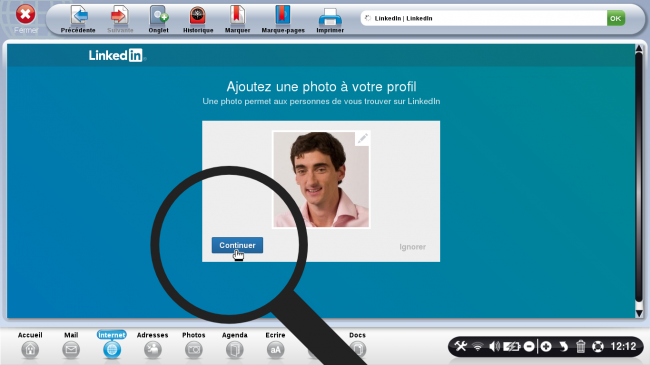The image size is (650, 365).
Task: Click the red Fermer close icon
Action: (x=25, y=15)
